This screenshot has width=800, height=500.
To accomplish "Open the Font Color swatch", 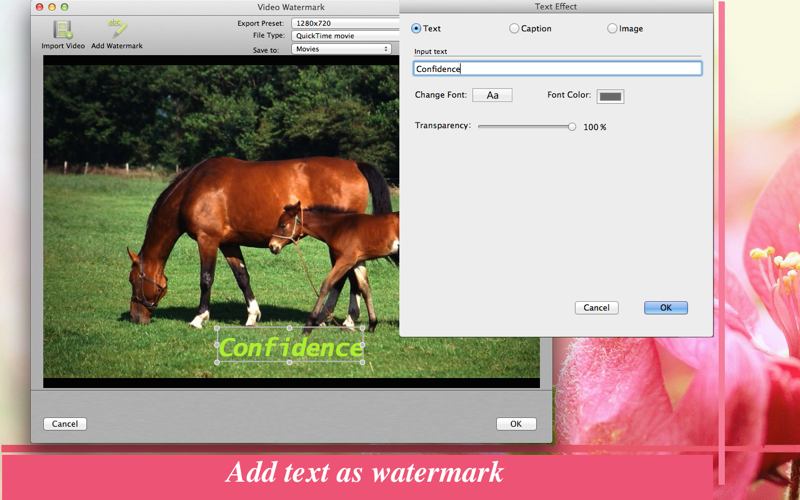I will (x=610, y=96).
